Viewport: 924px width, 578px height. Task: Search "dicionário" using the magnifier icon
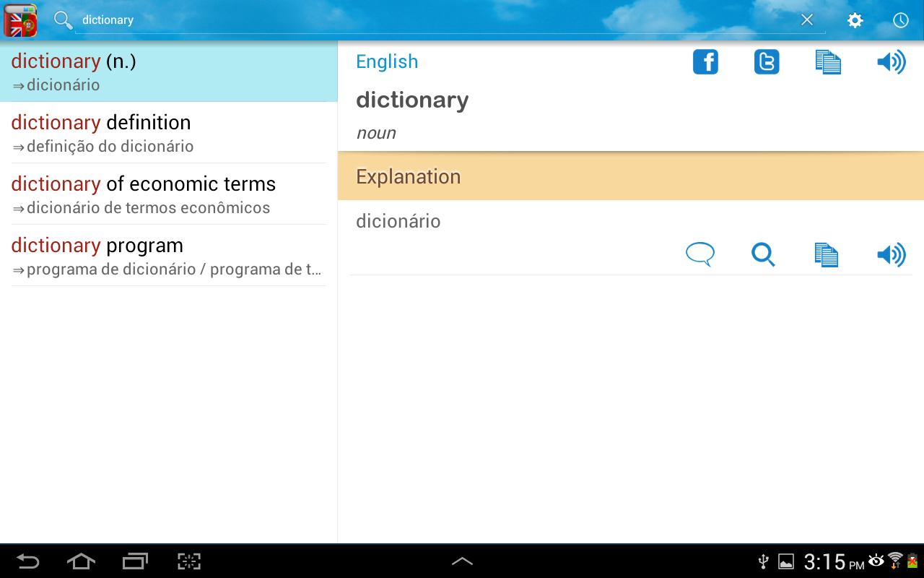point(764,255)
